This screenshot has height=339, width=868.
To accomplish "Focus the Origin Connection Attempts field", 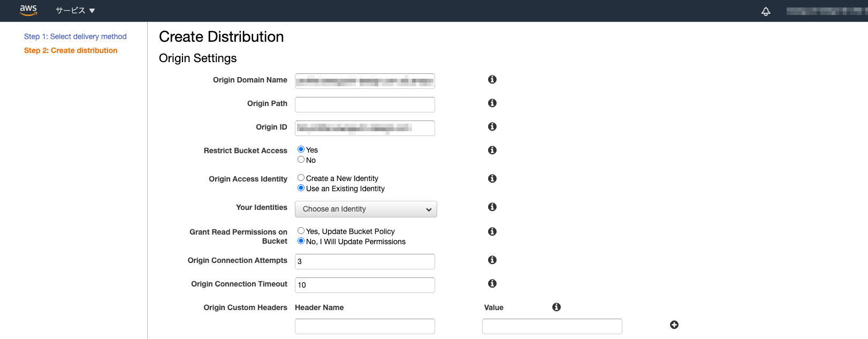I will point(365,261).
